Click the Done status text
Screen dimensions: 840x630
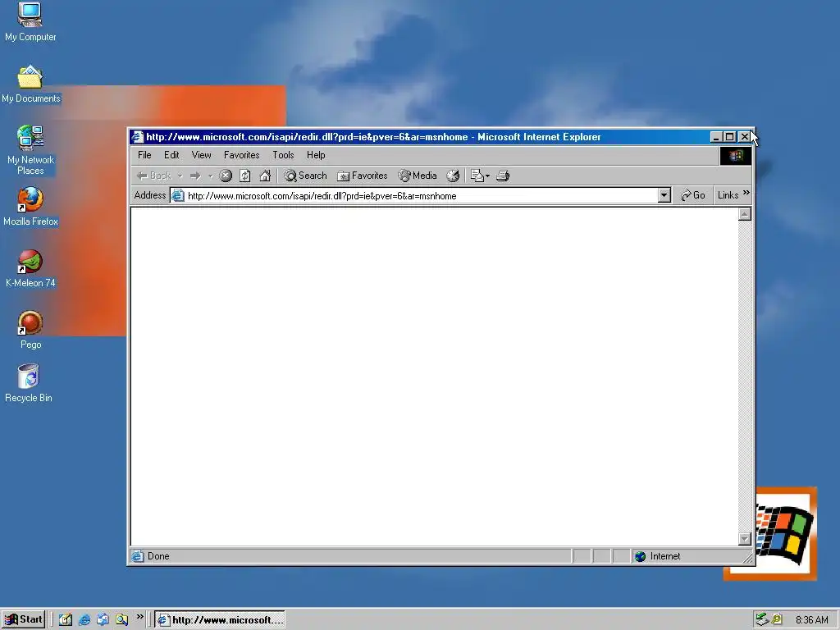point(158,557)
